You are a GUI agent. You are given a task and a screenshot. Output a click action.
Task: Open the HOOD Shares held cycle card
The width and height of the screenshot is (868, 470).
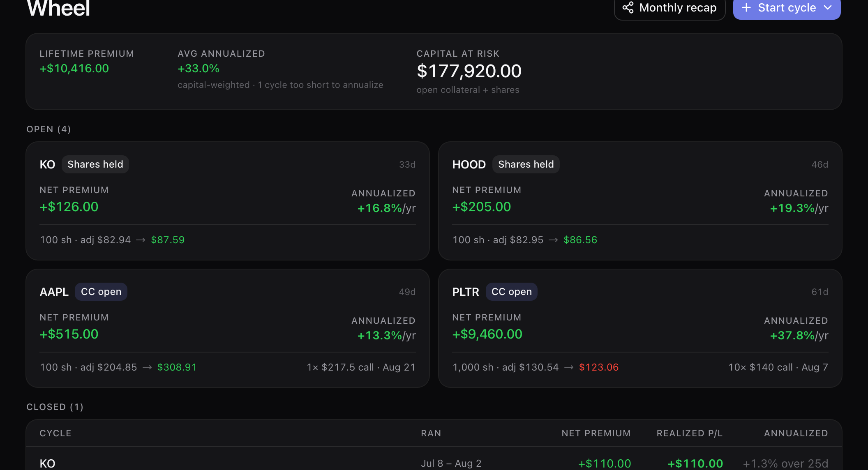pyautogui.click(x=640, y=201)
